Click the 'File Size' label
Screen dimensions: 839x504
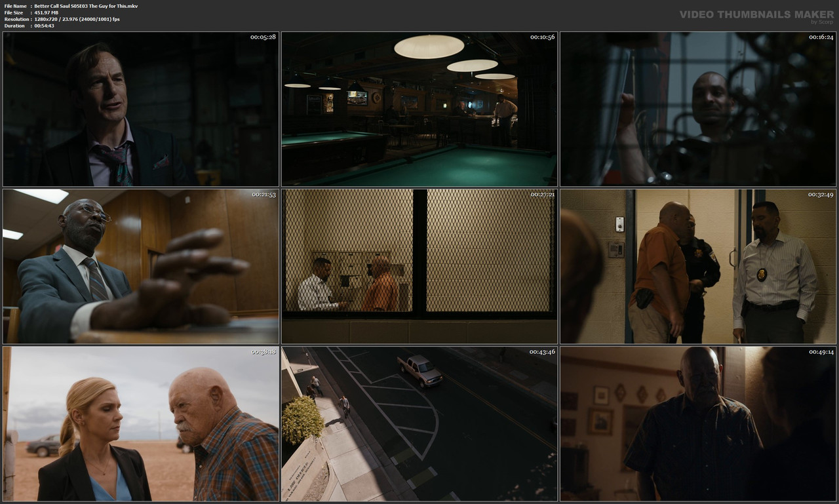coord(14,12)
